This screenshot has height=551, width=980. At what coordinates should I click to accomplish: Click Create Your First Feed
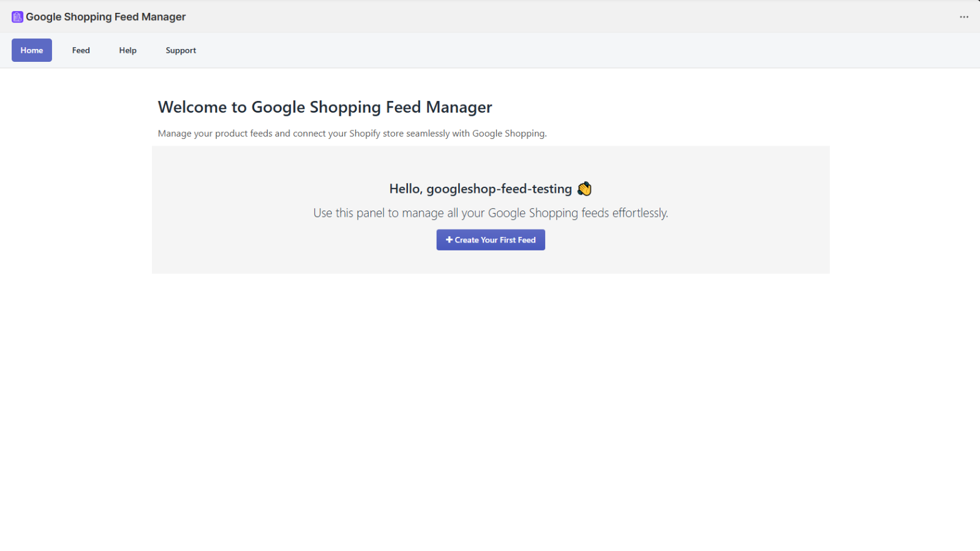click(x=490, y=239)
